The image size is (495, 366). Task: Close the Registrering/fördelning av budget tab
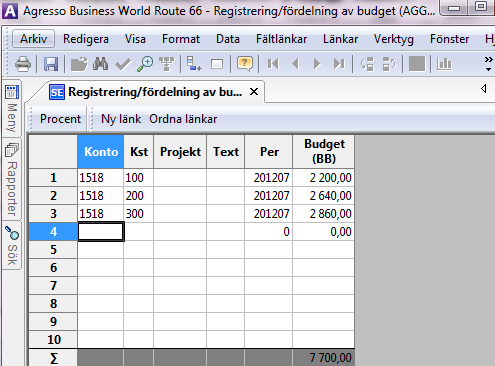(254, 91)
